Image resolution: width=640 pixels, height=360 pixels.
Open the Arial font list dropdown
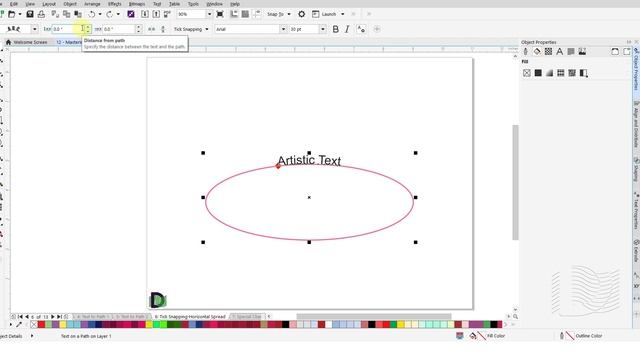coord(283,29)
